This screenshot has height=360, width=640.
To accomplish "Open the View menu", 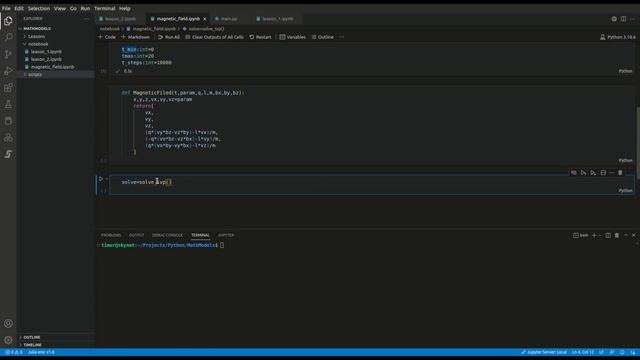I will tap(60, 8).
